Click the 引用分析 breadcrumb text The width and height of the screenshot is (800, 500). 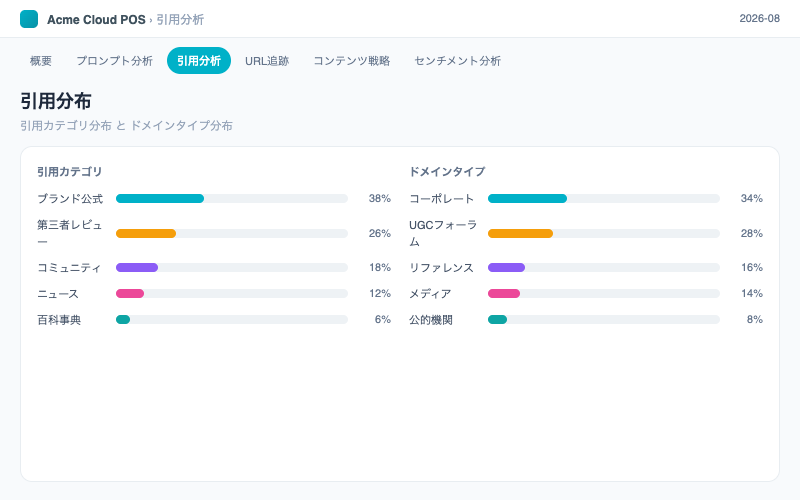click(x=180, y=20)
